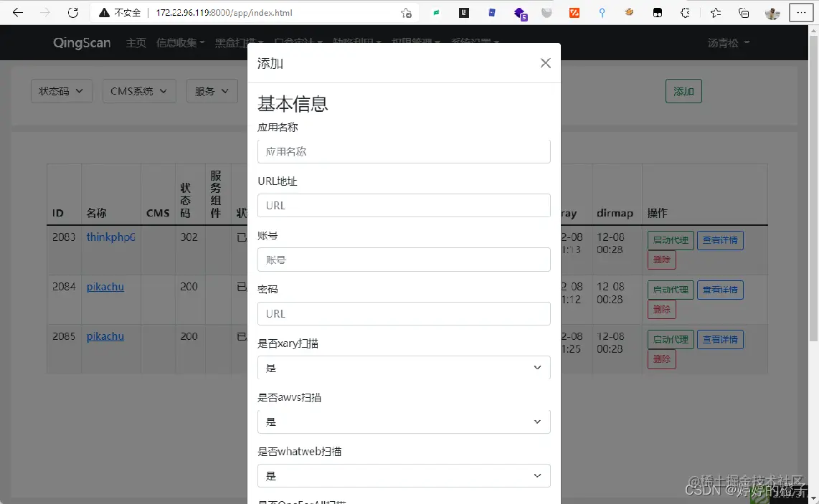Open the green chat extension icon
Screen dimensions: 819x504
pyautogui.click(x=435, y=12)
